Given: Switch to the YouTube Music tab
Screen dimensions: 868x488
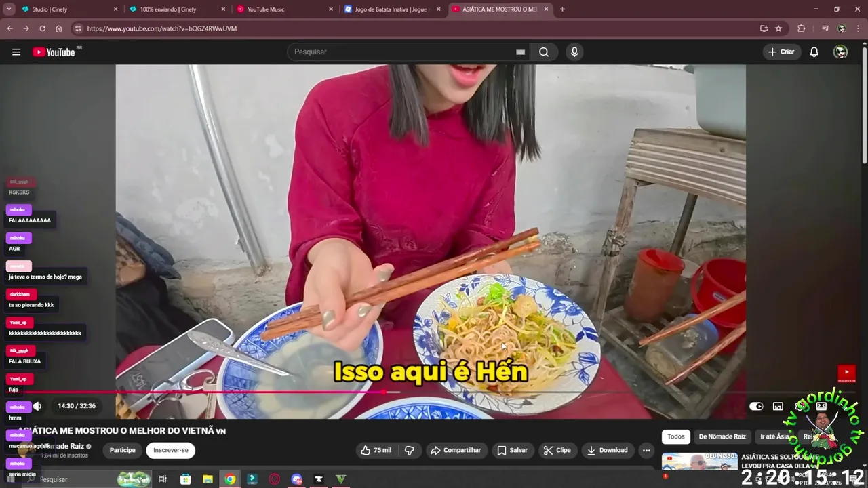Looking at the screenshot, I should point(283,9).
